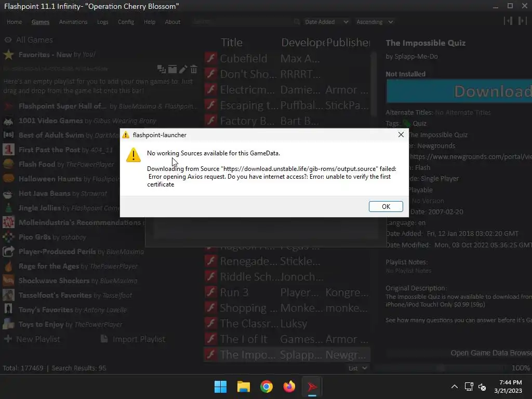Image resolution: width=532 pixels, height=399 pixels.
Task: Click the search field in the top bar
Action: [241, 22]
